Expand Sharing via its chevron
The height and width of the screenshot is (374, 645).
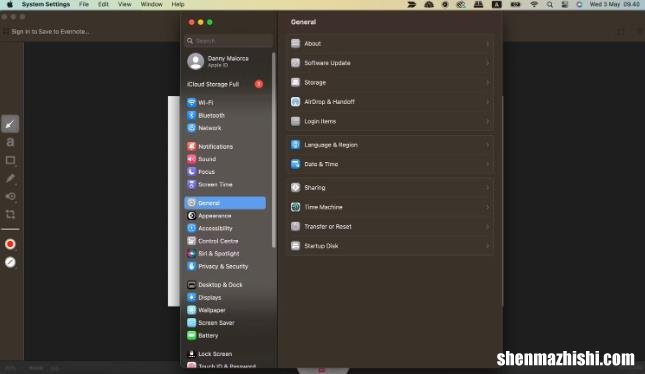point(487,188)
